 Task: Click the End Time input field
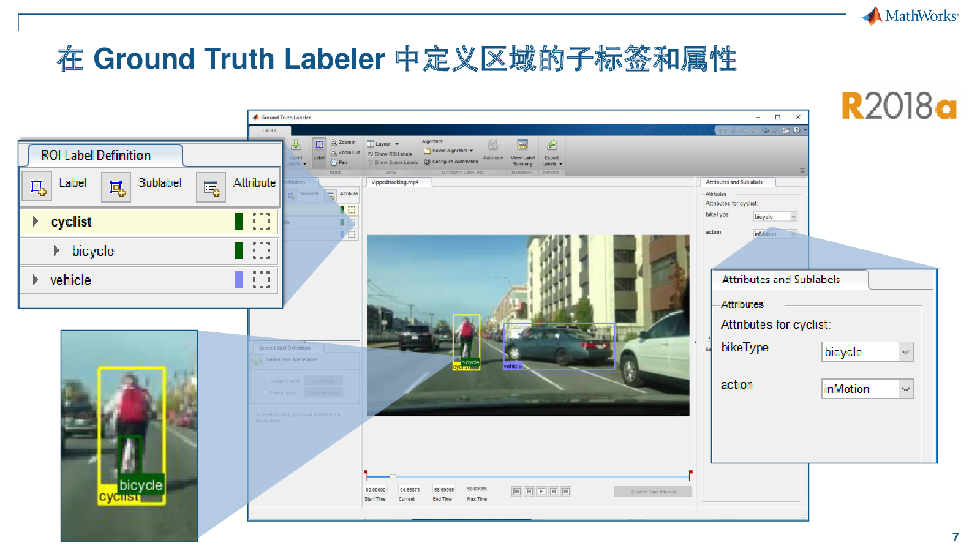(444, 490)
